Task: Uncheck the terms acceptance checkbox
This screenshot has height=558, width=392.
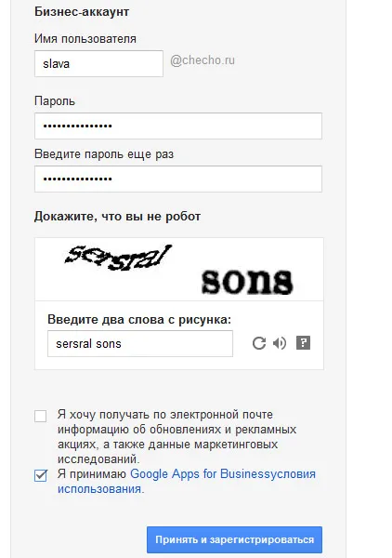Action: tap(41, 475)
